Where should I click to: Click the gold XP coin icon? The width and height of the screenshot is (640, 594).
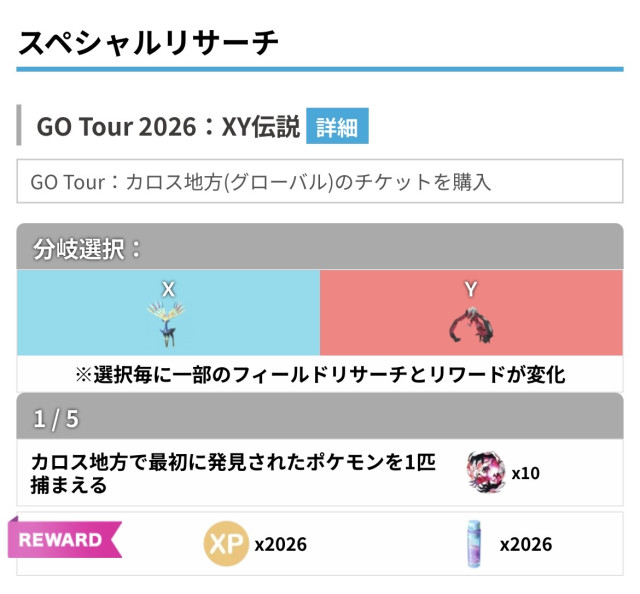pyautogui.click(x=226, y=544)
